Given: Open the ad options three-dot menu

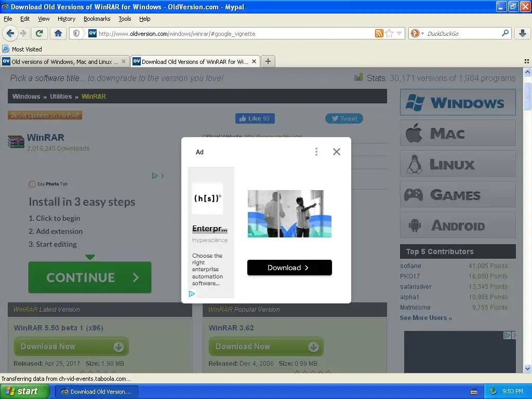Looking at the screenshot, I should (x=316, y=152).
